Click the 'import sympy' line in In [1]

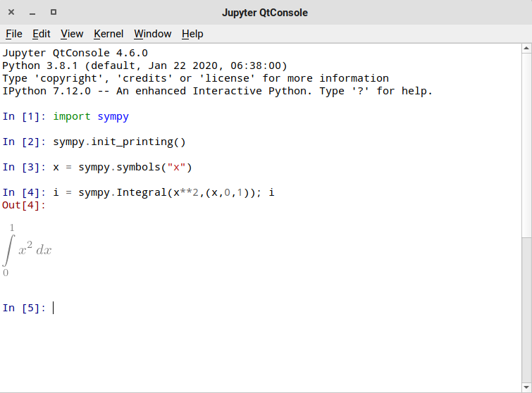(x=91, y=116)
